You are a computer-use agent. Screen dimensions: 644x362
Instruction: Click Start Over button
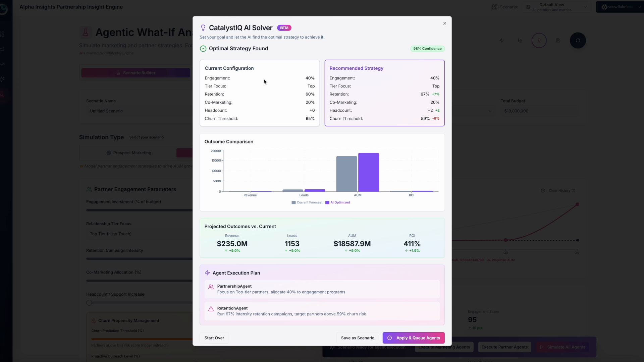[214, 338]
